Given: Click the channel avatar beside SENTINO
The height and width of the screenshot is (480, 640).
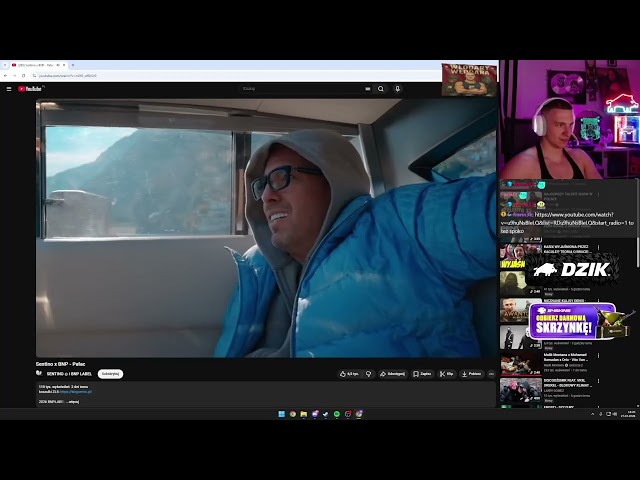Looking at the screenshot, I should [x=39, y=373].
